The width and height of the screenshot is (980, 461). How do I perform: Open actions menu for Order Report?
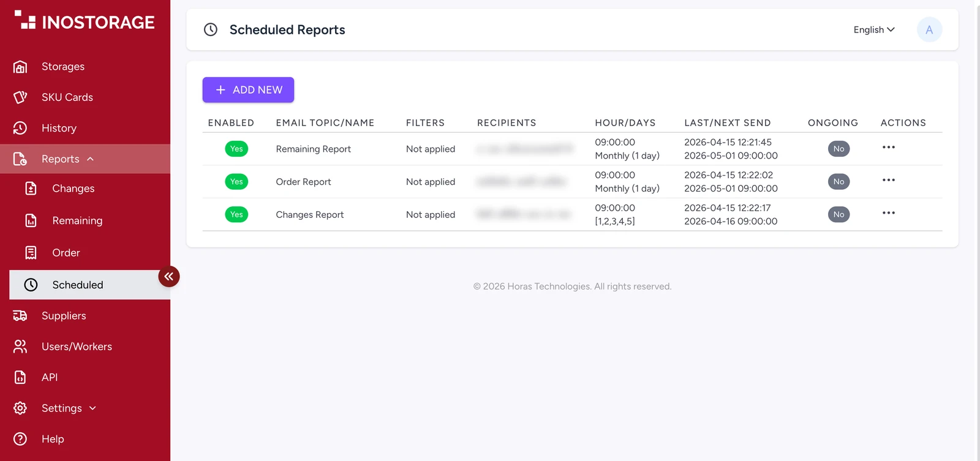tap(889, 180)
